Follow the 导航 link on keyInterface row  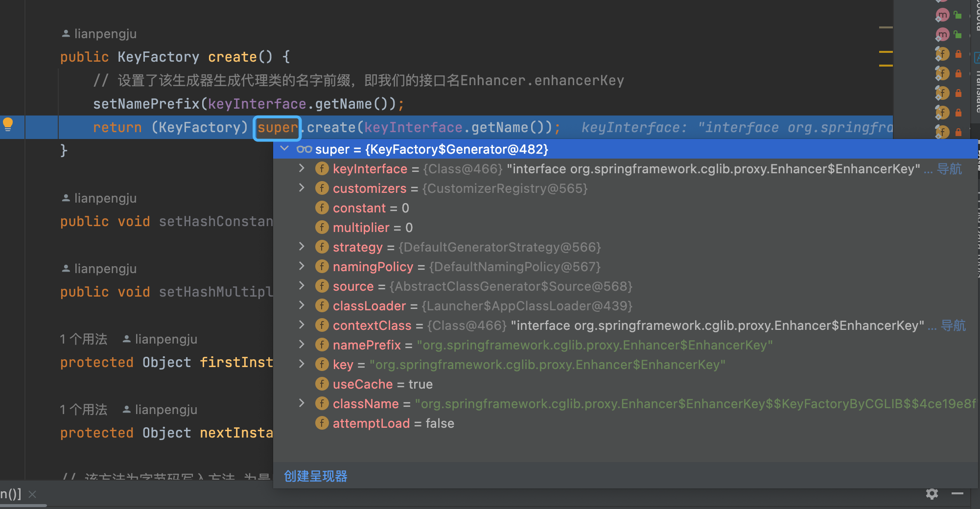coord(949,169)
